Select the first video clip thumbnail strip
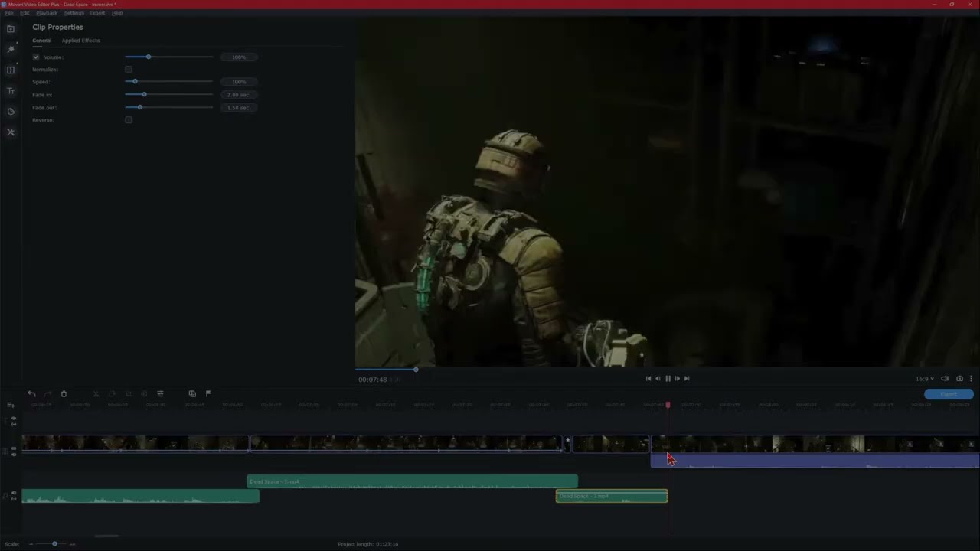This screenshot has width=980, height=551. click(x=136, y=444)
